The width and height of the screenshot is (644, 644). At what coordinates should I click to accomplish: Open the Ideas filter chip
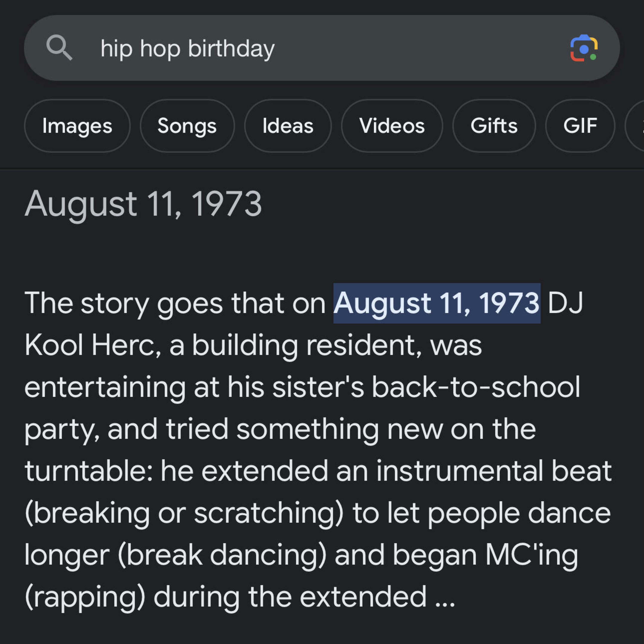point(288,126)
